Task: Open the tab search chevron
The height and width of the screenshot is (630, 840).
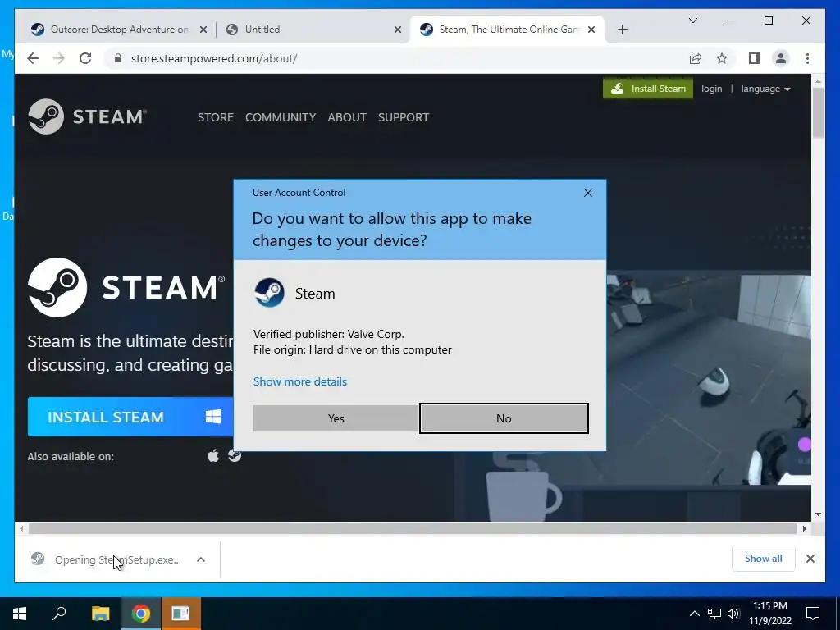Action: pos(692,21)
